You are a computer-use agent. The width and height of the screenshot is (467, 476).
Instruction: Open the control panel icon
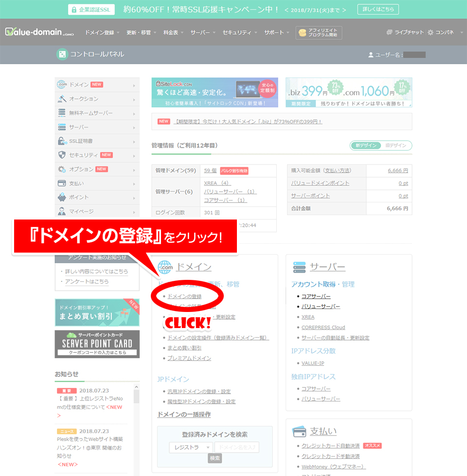click(62, 55)
